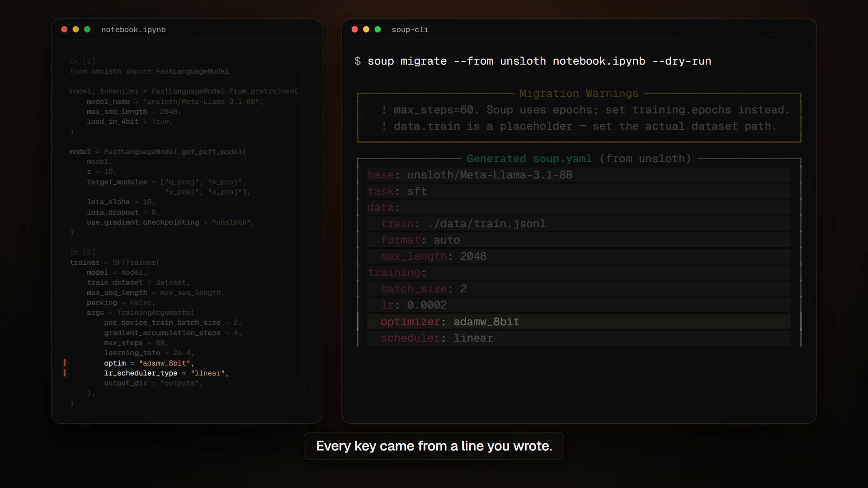Click the target_modules notebook line
The height and width of the screenshot is (488, 868).
166,182
